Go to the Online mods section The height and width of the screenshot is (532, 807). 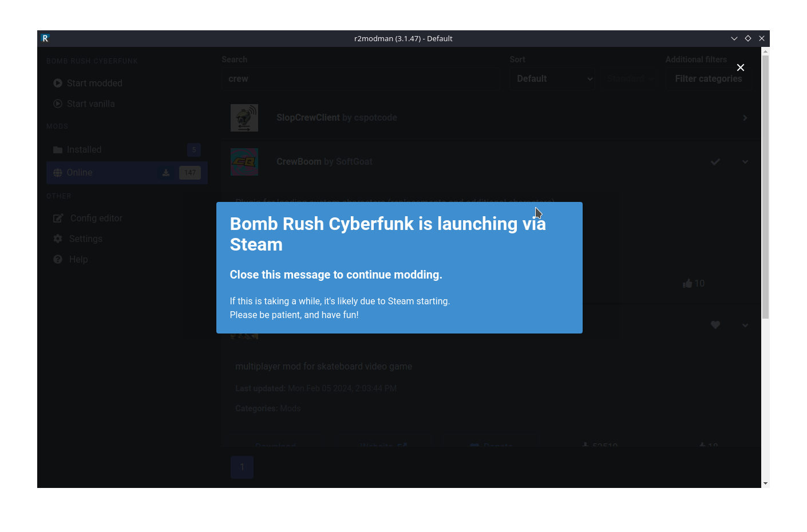(127, 172)
